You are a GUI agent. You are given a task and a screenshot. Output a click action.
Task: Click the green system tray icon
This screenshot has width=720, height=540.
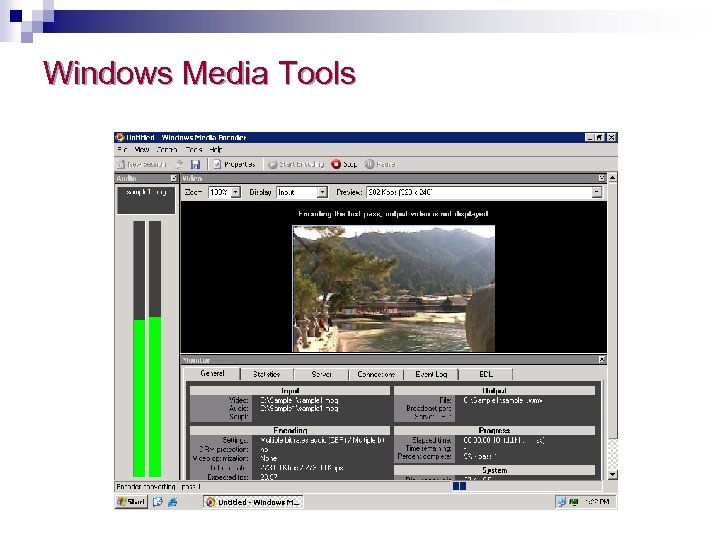pyautogui.click(x=574, y=502)
